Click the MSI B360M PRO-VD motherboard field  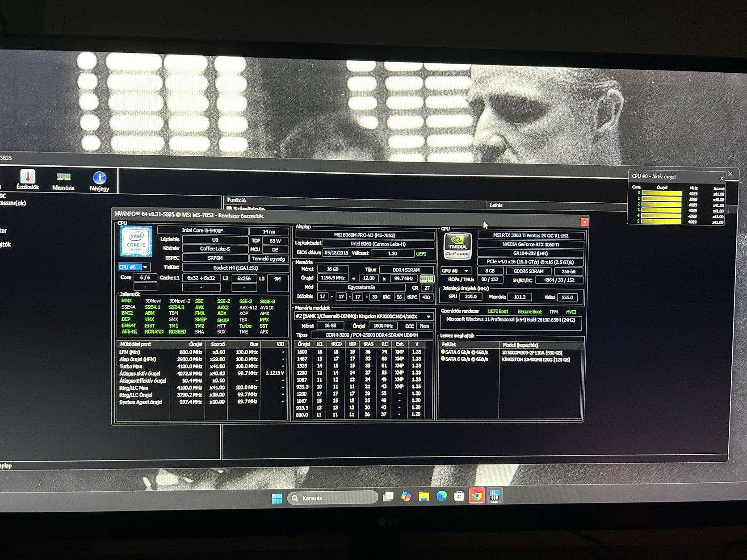(x=365, y=235)
